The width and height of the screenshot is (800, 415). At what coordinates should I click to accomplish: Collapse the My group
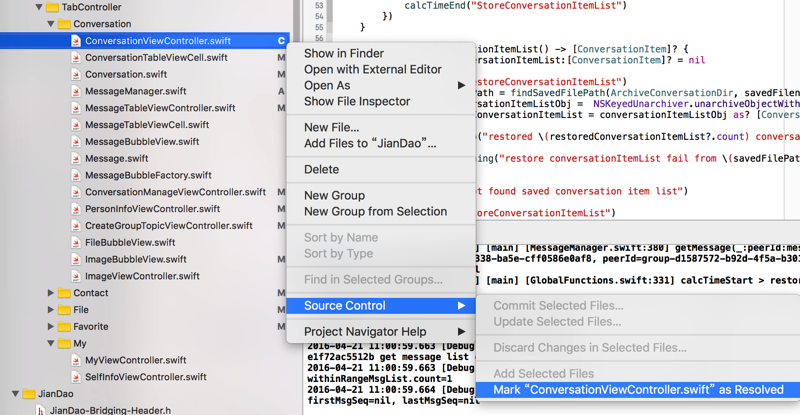pos(50,343)
